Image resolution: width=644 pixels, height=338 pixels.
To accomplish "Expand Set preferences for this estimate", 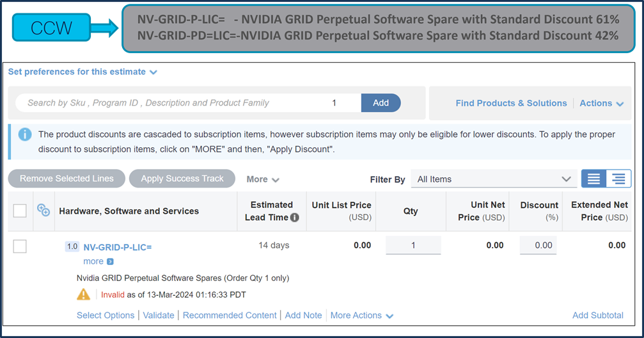I will (82, 72).
